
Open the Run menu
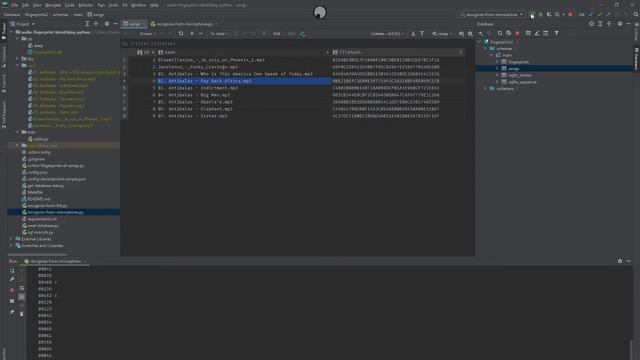(101, 5)
